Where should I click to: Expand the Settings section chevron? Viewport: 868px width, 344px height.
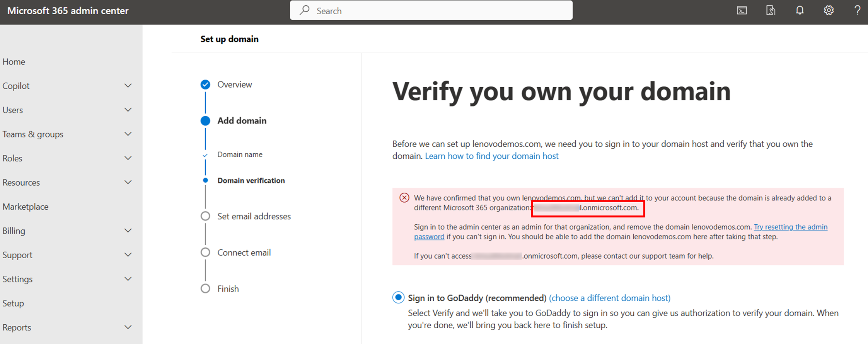point(128,279)
